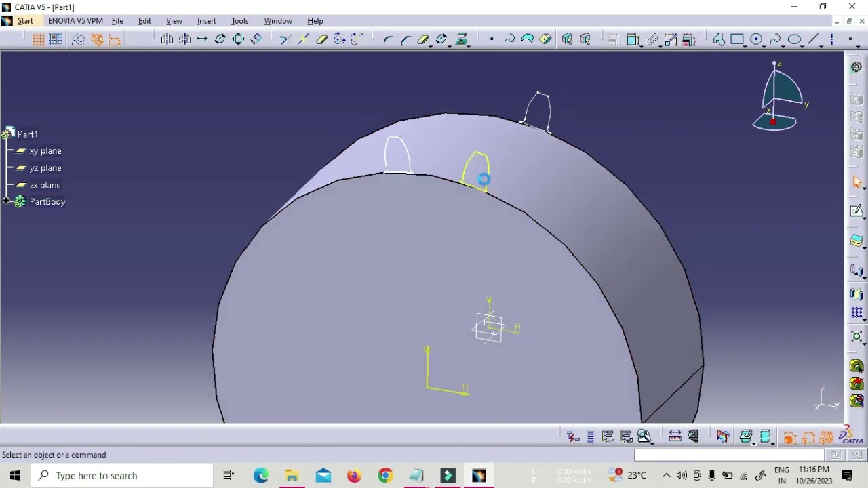Open Circle tool dropdown arrow
Image resolution: width=868 pixels, height=488 pixels.
[764, 45]
